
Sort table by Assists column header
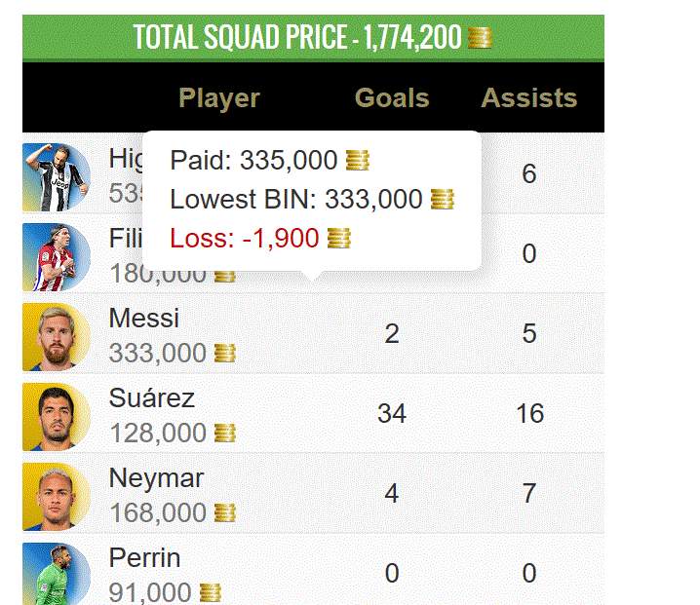[x=529, y=98]
